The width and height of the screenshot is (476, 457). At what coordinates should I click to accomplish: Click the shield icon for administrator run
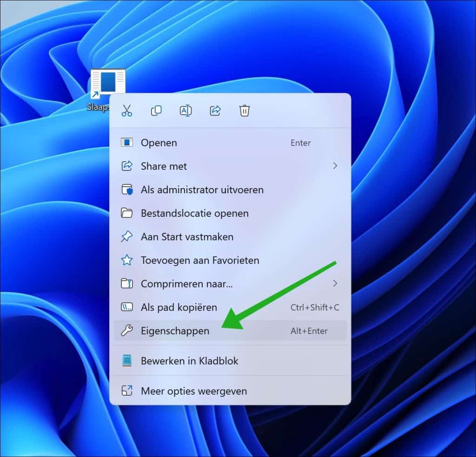(x=126, y=189)
